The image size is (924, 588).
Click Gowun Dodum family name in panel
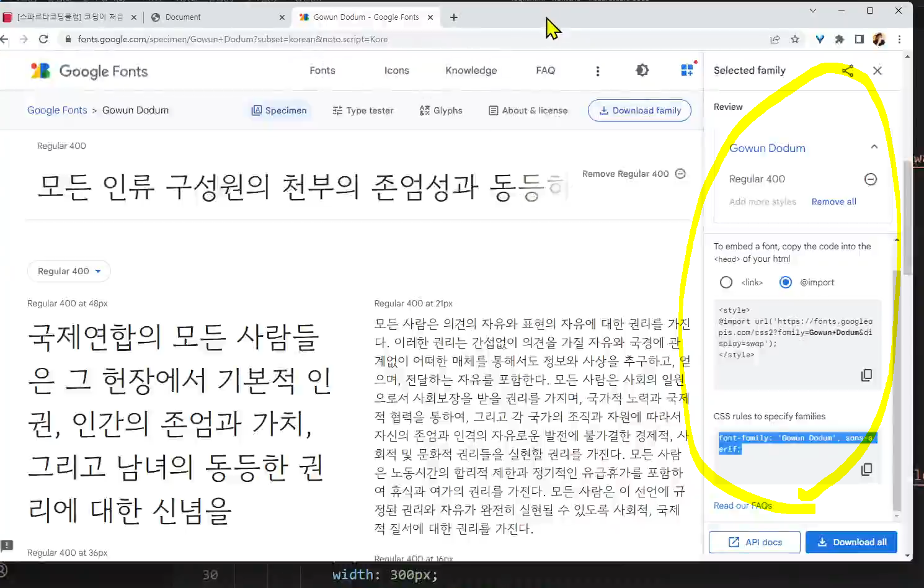(767, 148)
